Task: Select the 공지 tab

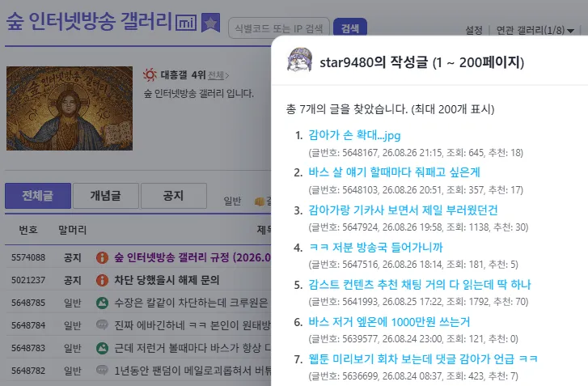Action: coord(174,196)
